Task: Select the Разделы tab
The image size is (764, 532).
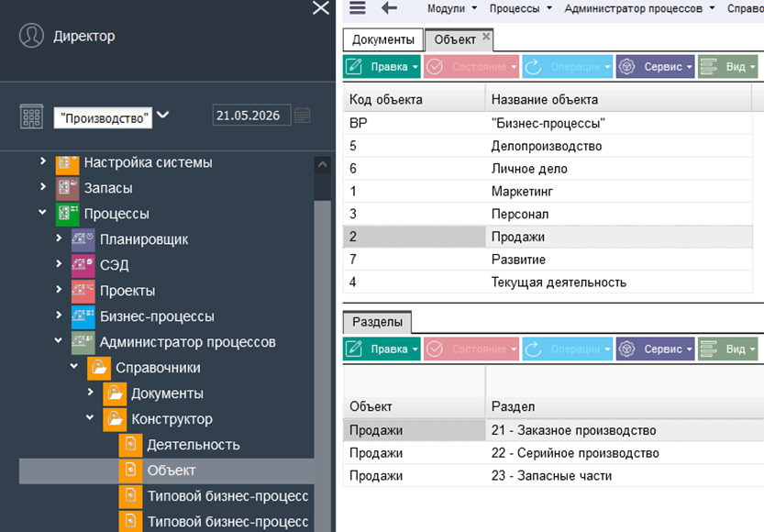Action: pos(378,322)
